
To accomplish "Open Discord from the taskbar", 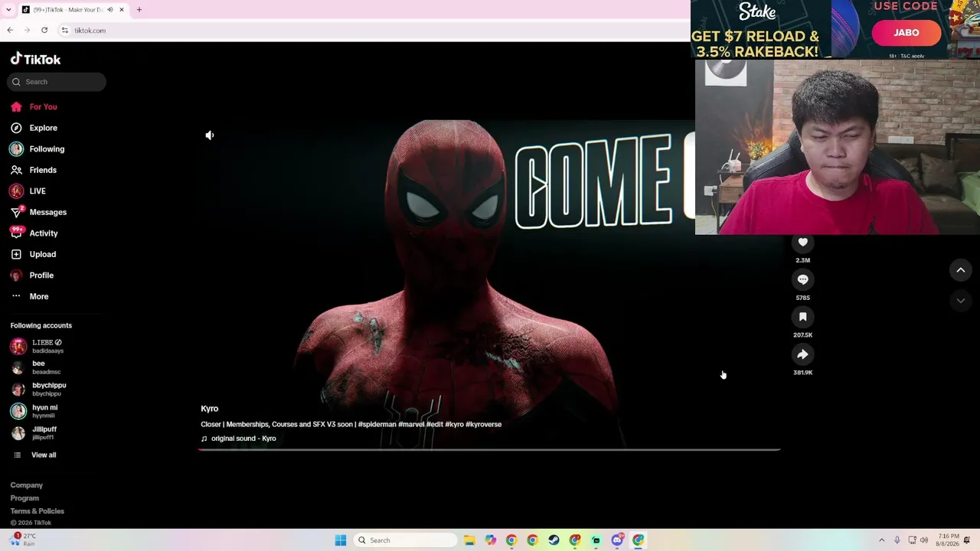I will point(617,540).
